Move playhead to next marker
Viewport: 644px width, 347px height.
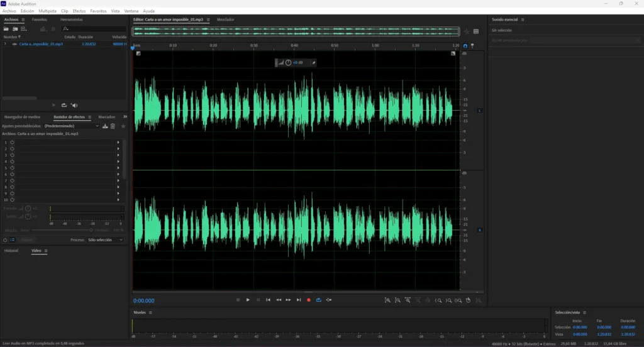pyautogui.click(x=299, y=300)
